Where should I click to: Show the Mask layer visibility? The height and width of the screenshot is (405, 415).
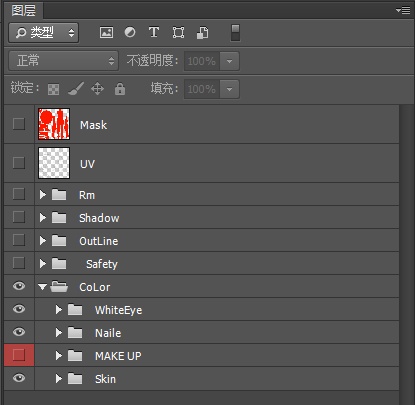(19, 124)
